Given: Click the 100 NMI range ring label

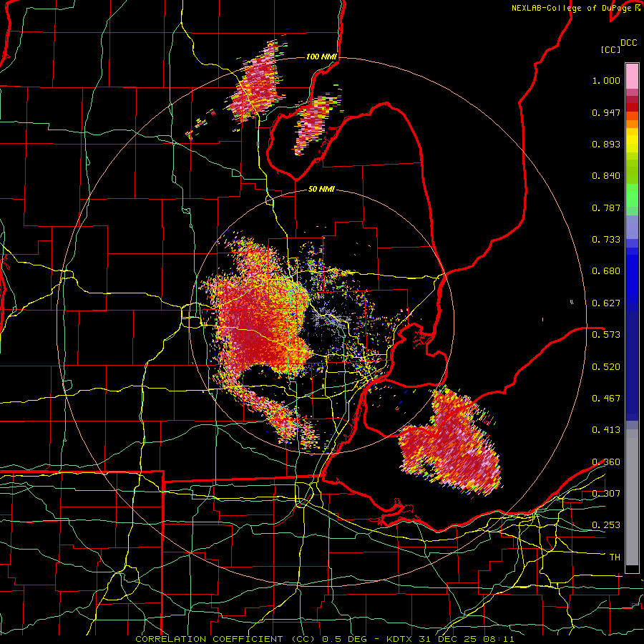Looking at the screenshot, I should [x=321, y=57].
